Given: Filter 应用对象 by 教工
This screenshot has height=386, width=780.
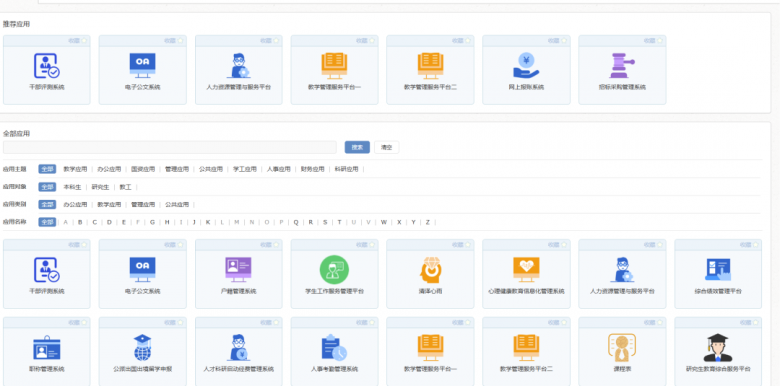Looking at the screenshot, I should click(125, 187).
